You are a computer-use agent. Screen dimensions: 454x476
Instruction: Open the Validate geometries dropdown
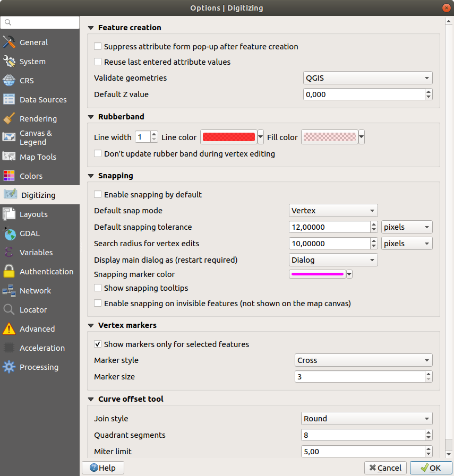tap(367, 78)
